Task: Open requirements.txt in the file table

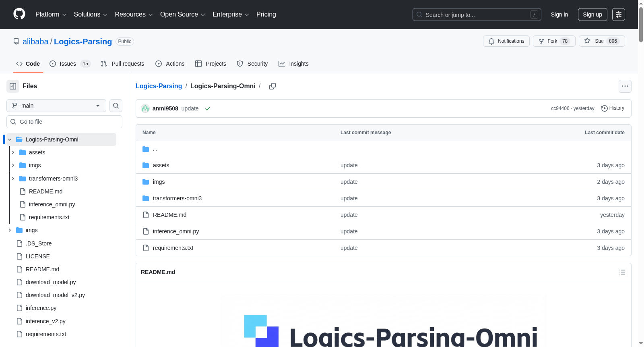Action: [173, 248]
